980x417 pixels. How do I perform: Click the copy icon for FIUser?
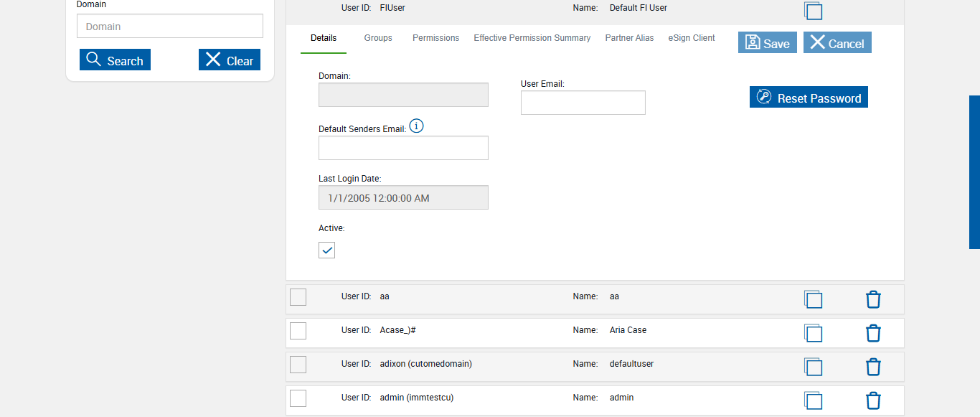813,11
